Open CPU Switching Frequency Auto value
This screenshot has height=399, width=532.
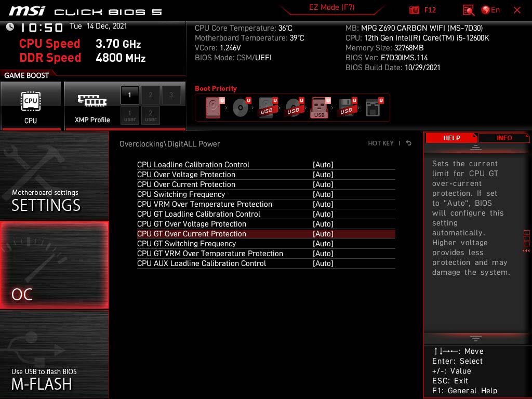click(323, 194)
